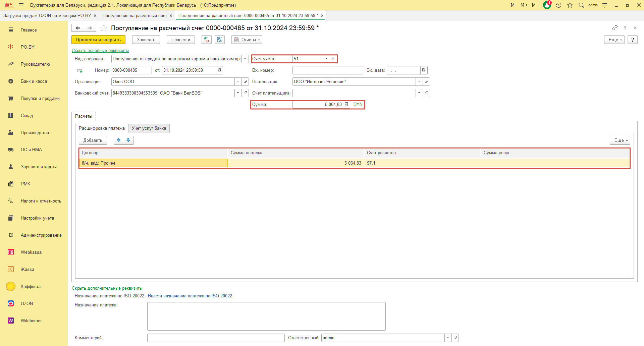This screenshot has height=346, width=644.
Task: Click the 57.1 Счет расчетов cell
Action: click(x=422, y=163)
